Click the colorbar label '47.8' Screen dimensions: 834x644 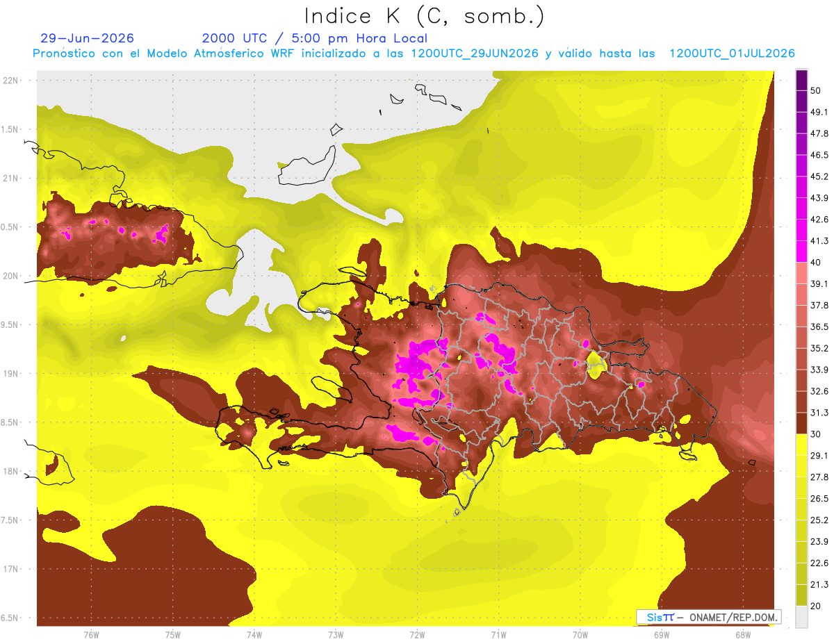[x=819, y=133]
